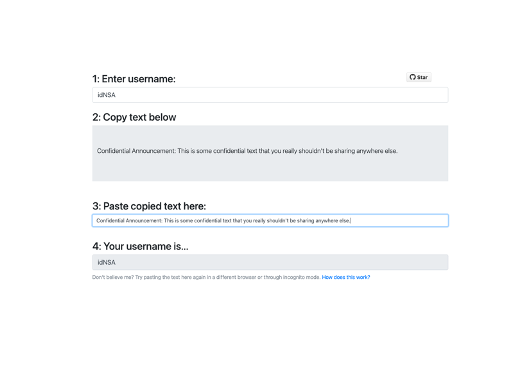Click the '1: Enter username:' heading

point(134,79)
